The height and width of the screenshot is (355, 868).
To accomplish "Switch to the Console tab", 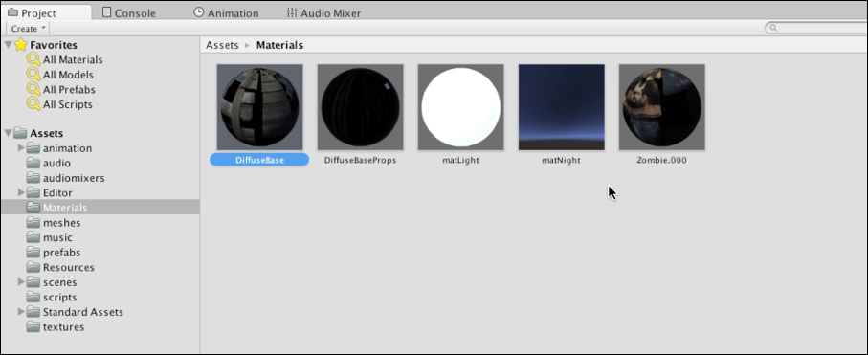I will pos(129,12).
